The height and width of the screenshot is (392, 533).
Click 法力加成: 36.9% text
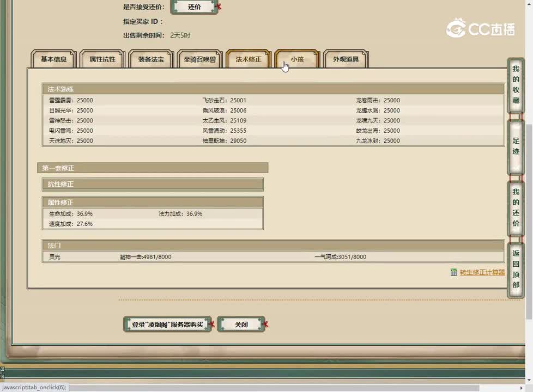(180, 213)
